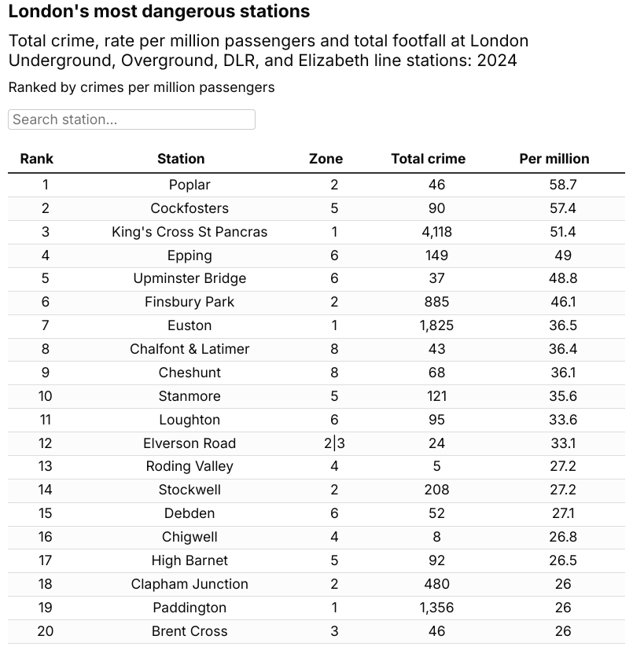
Task: Click the Search station input field
Action: point(131,119)
